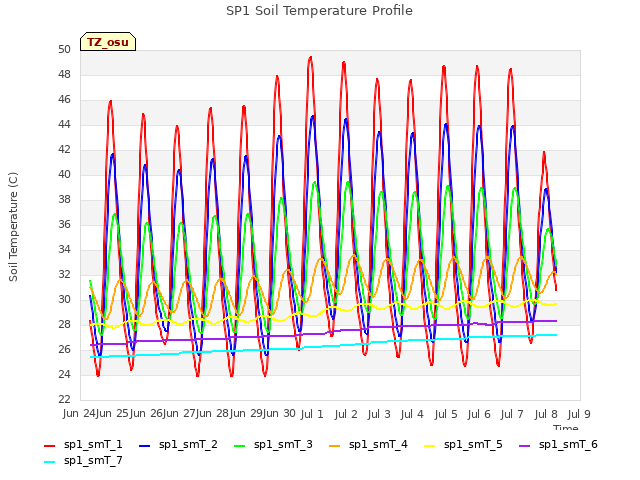
Task: Click the 36 y-axis tick label
Action: tap(64, 224)
